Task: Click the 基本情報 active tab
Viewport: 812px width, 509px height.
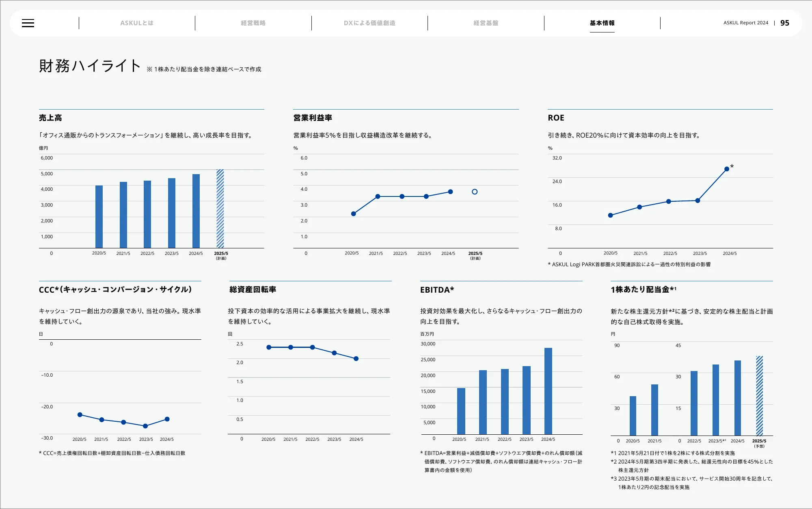Action: point(602,23)
